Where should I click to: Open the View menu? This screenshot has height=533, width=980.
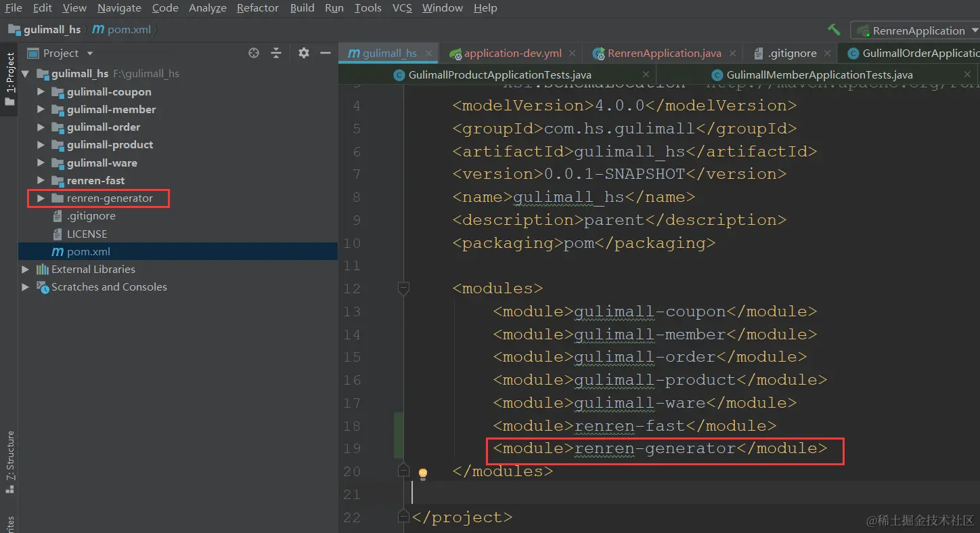74,7
